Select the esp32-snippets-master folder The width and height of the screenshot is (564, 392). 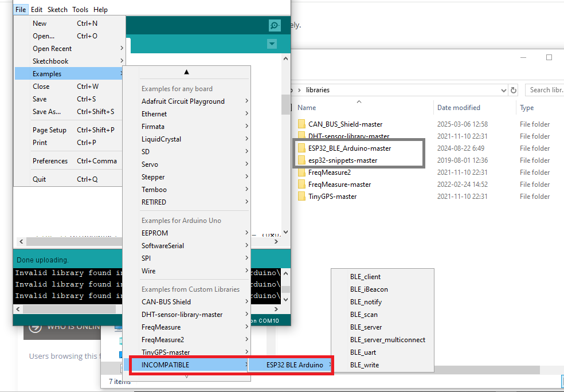pos(342,160)
